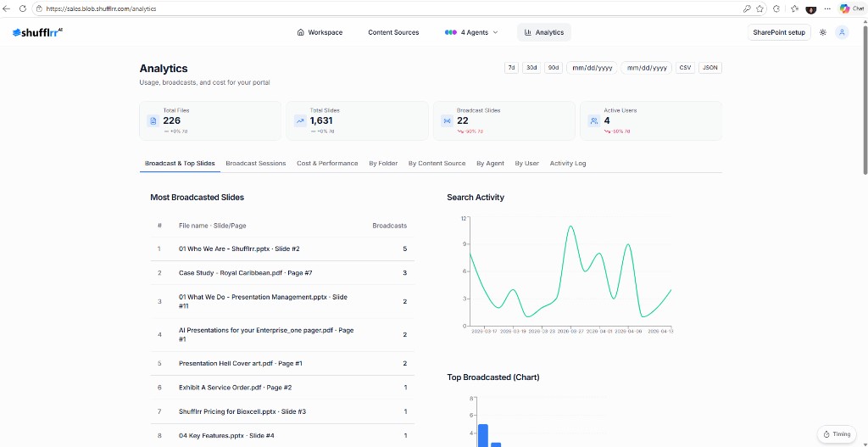Click row 'Exhibit A Service Order.pdf · Page #2'
Screen dimensions: 868x447
(282, 387)
